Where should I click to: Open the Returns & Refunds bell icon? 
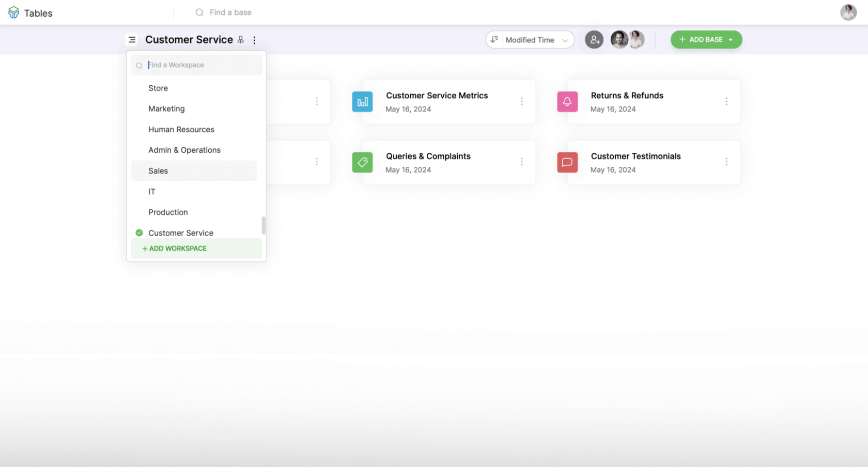click(567, 102)
